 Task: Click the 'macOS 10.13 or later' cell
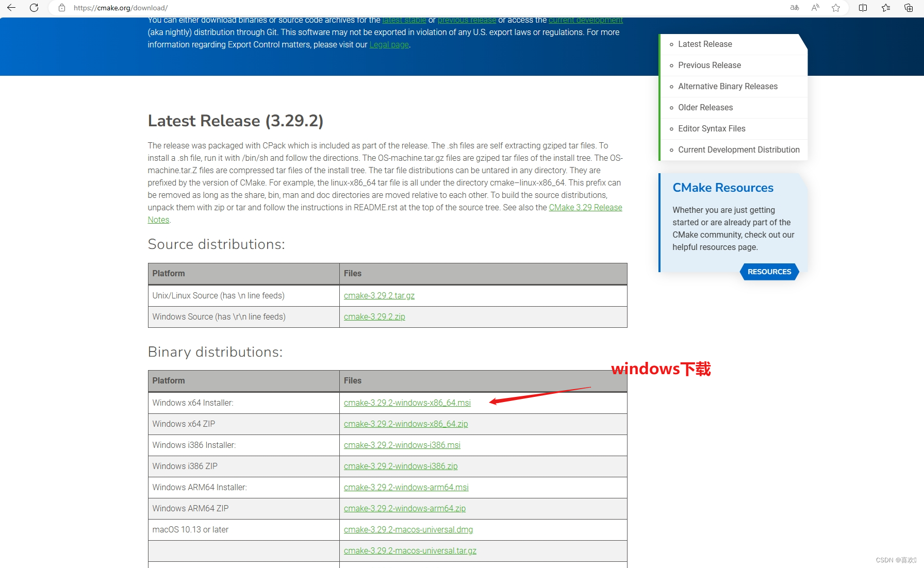pos(243,530)
